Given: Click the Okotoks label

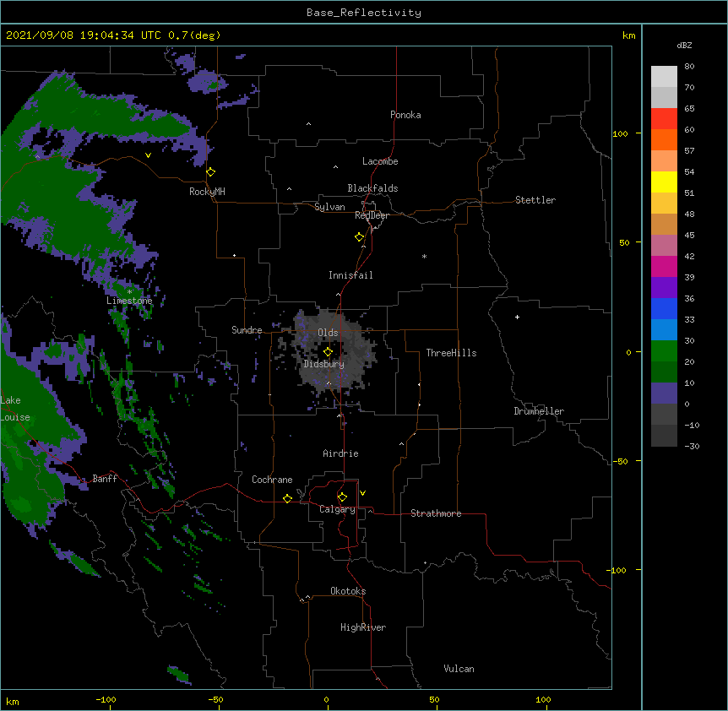Looking at the screenshot, I should coord(348,591).
